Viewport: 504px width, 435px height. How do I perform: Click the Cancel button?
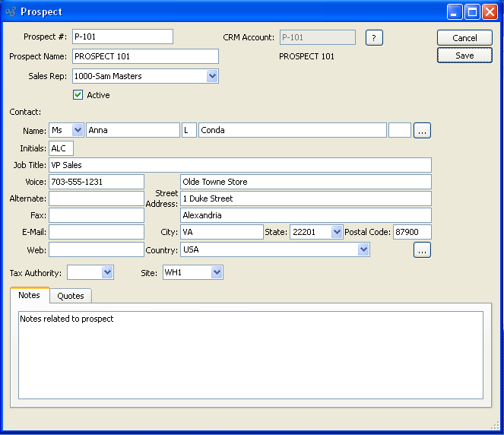click(x=464, y=38)
